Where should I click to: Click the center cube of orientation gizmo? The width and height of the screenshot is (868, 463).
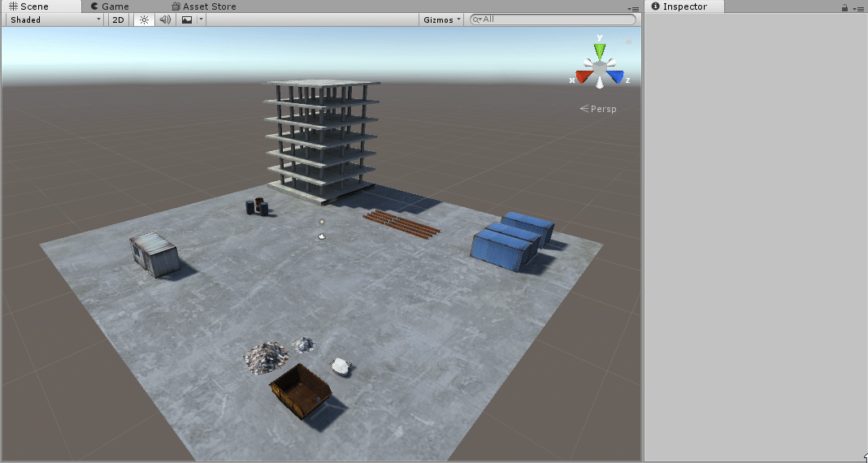click(600, 69)
